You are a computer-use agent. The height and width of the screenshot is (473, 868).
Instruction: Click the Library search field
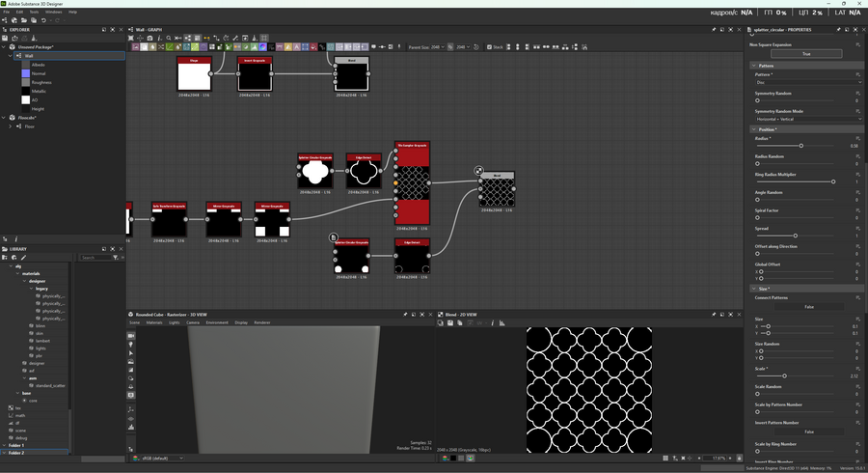click(x=95, y=258)
